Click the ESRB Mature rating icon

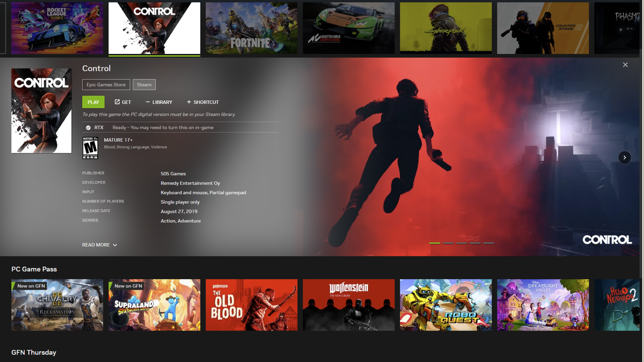tap(90, 148)
